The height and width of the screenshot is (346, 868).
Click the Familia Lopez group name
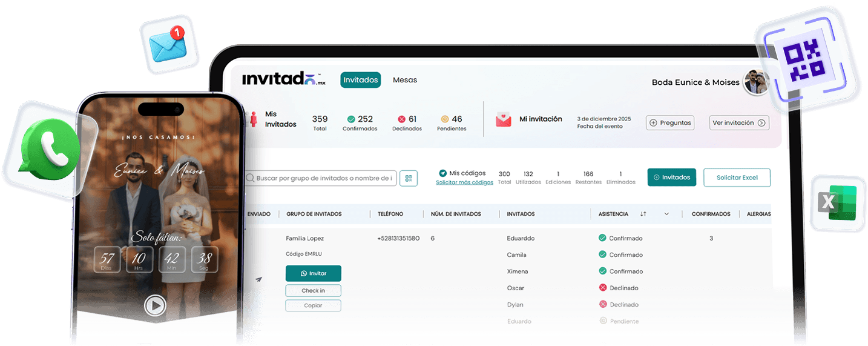click(304, 238)
